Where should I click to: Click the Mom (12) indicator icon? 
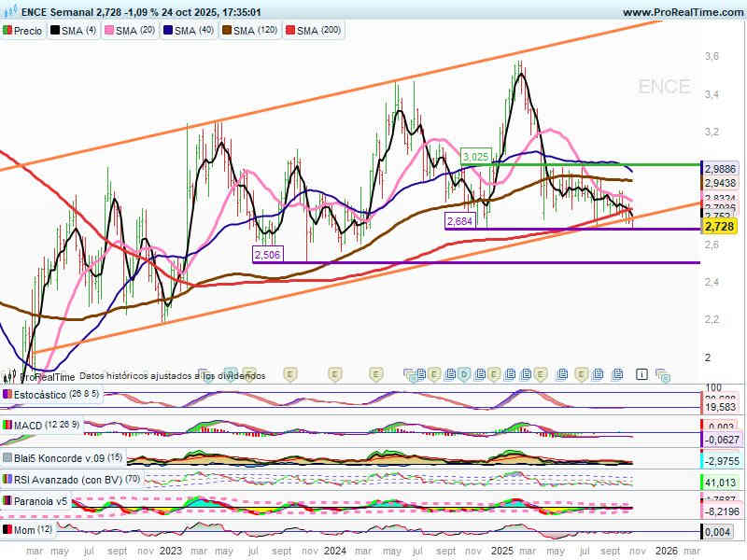(7, 530)
